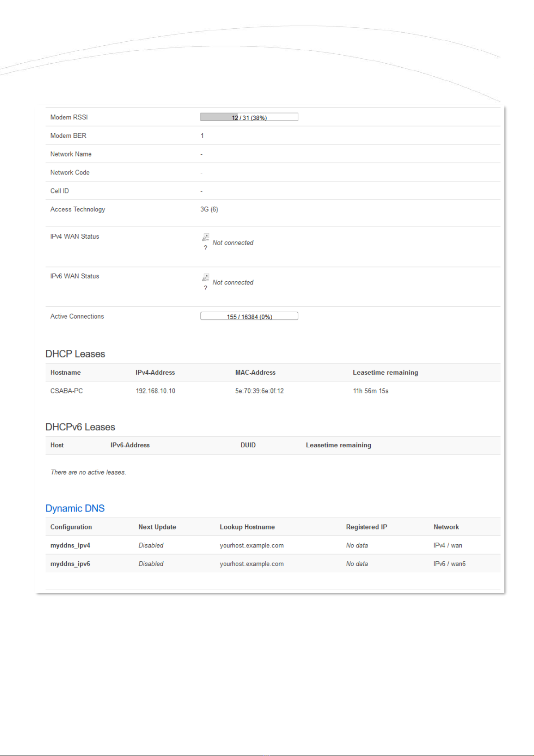Click the 192.168.10.10 IPv4 address
Image resolution: width=534 pixels, height=756 pixels.
[x=155, y=391]
